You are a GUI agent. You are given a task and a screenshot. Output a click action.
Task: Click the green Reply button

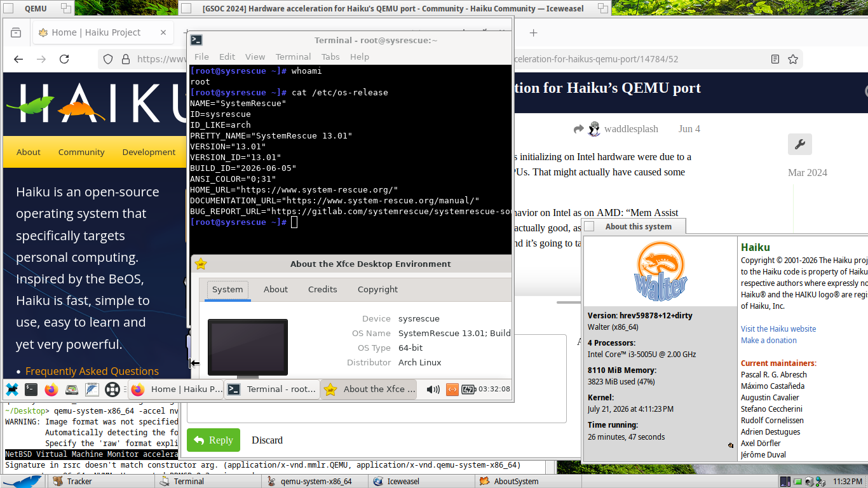[x=214, y=440]
